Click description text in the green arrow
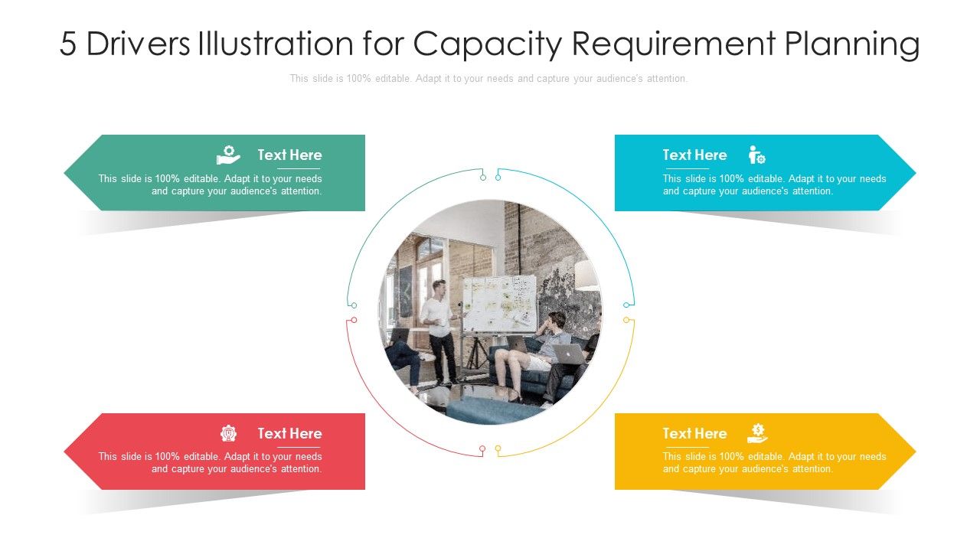Viewport: 980px width, 551px height. pos(210,185)
